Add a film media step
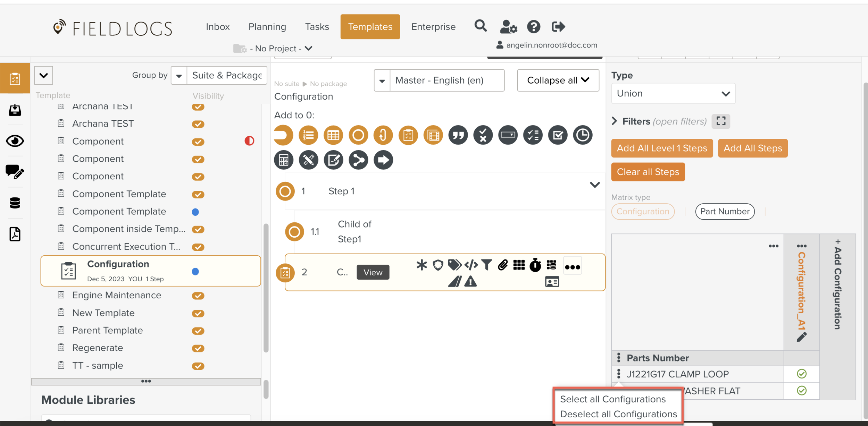 [433, 135]
